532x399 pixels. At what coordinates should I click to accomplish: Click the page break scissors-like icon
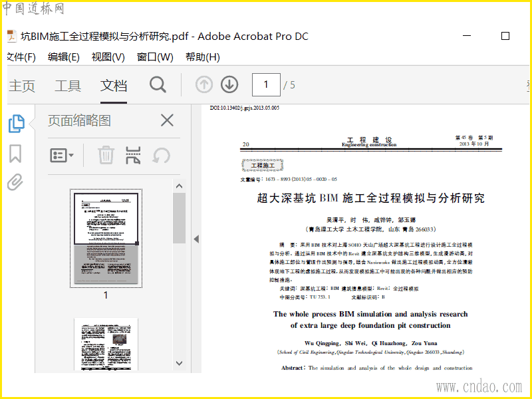coord(133,156)
